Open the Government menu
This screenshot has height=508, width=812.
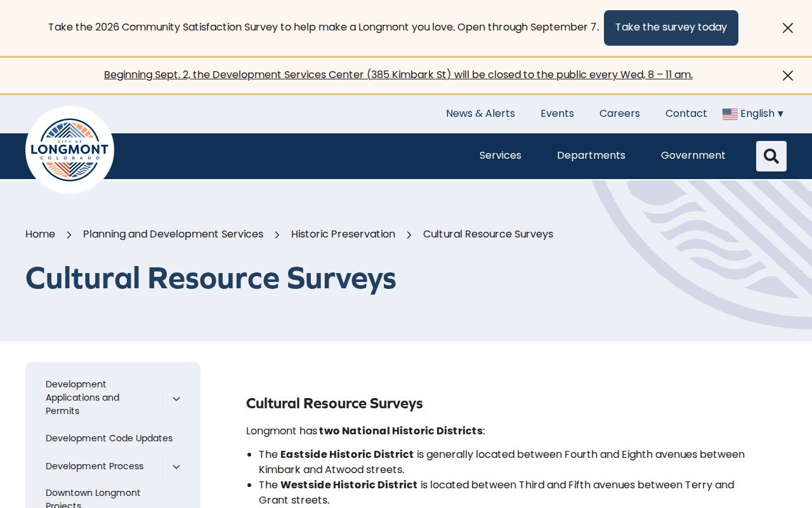pyautogui.click(x=693, y=156)
